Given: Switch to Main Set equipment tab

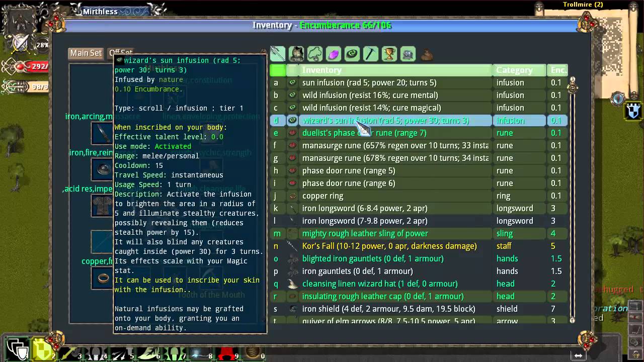Looking at the screenshot, I should 86,53.
